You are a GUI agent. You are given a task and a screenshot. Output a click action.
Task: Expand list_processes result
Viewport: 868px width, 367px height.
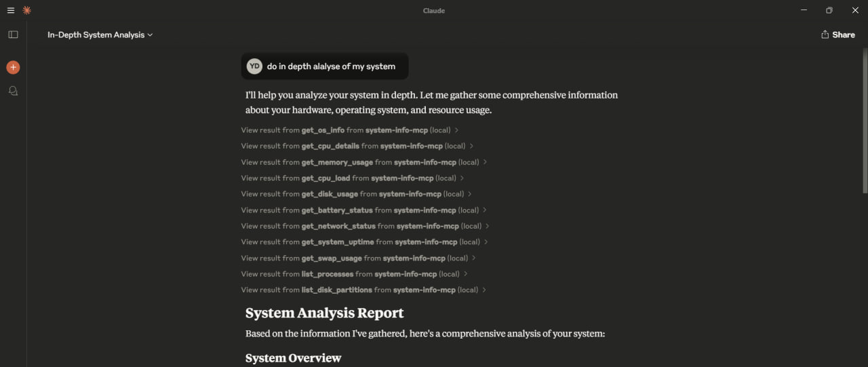pyautogui.click(x=355, y=274)
